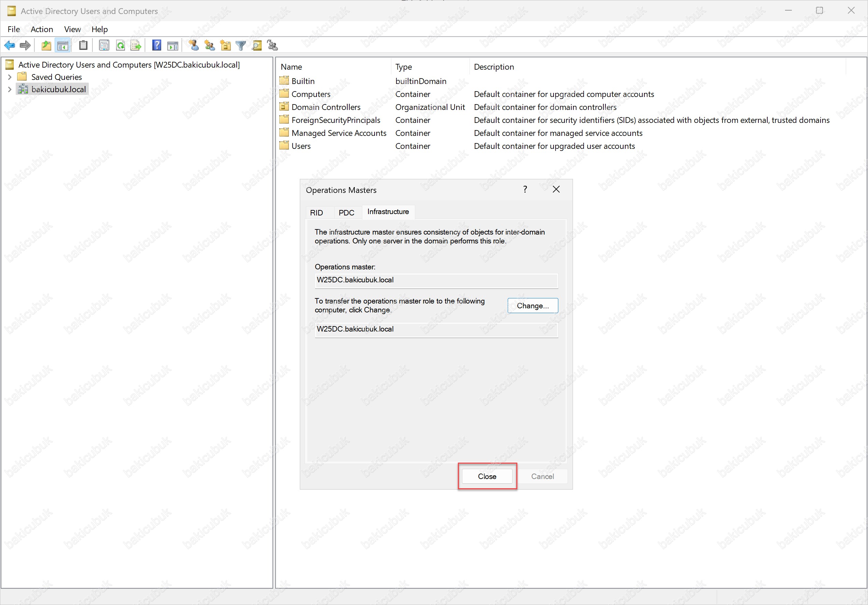Click Cancel in Operations Masters dialog
The height and width of the screenshot is (605, 868).
pyautogui.click(x=543, y=477)
